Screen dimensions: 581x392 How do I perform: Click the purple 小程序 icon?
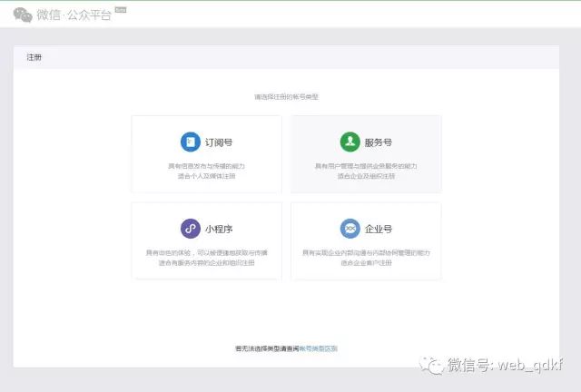point(190,229)
